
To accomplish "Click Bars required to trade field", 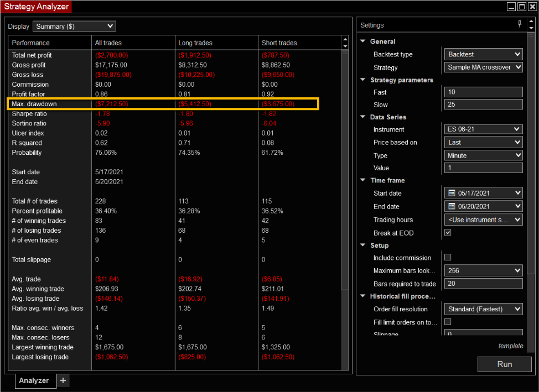I will 483,284.
